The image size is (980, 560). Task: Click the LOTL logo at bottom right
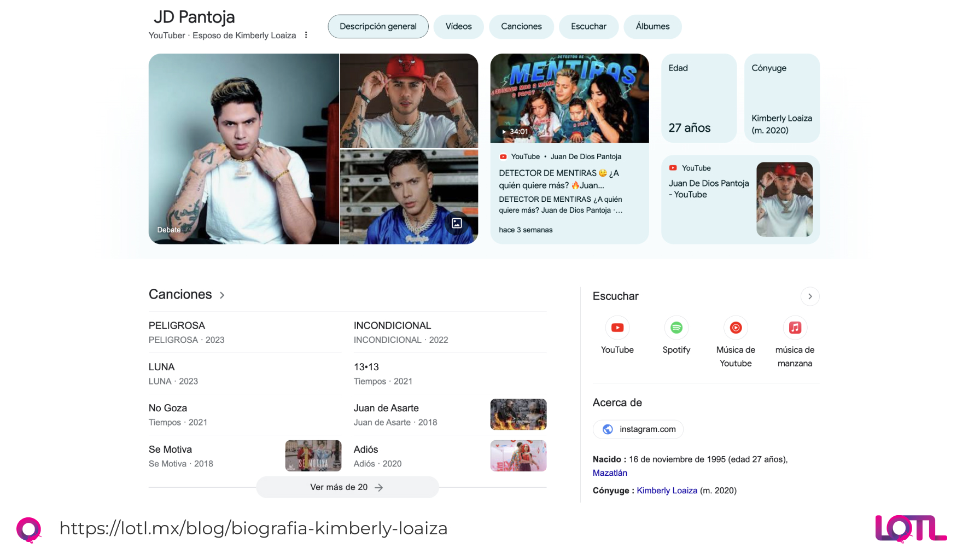coord(910,528)
